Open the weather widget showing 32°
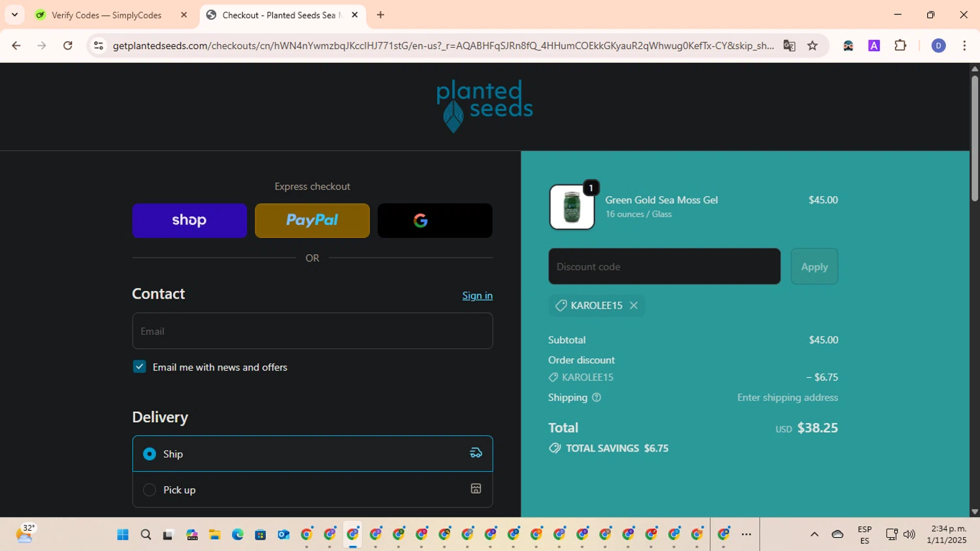Image resolution: width=980 pixels, height=551 pixels. pyautogui.click(x=25, y=534)
